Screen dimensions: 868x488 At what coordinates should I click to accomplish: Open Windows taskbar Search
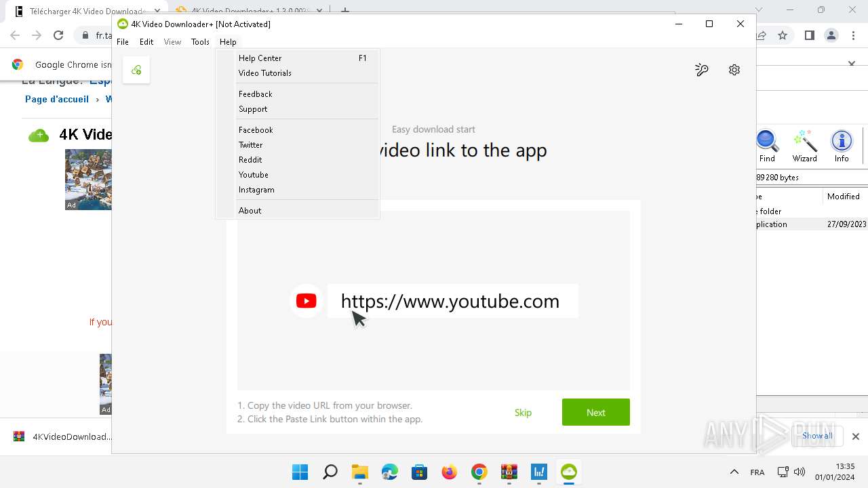coord(330,472)
